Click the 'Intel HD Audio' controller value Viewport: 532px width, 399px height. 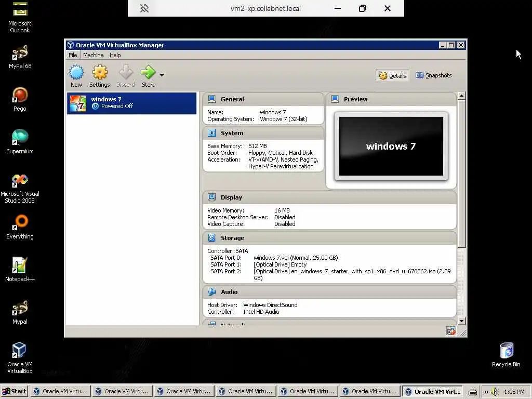[261, 312]
